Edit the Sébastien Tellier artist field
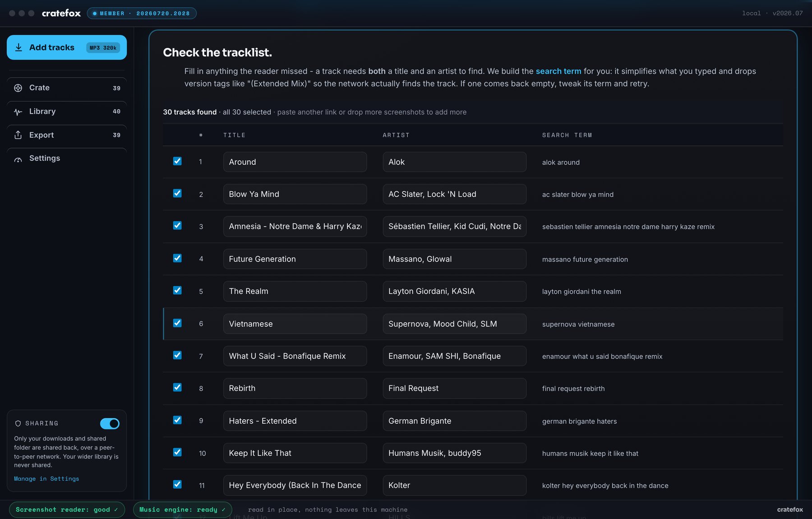 click(455, 227)
